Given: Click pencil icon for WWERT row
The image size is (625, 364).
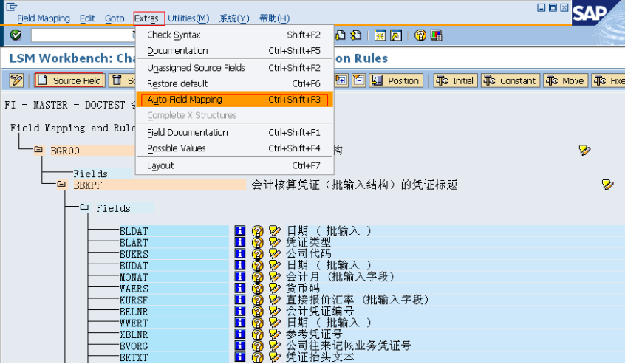Looking at the screenshot, I should [x=274, y=323].
